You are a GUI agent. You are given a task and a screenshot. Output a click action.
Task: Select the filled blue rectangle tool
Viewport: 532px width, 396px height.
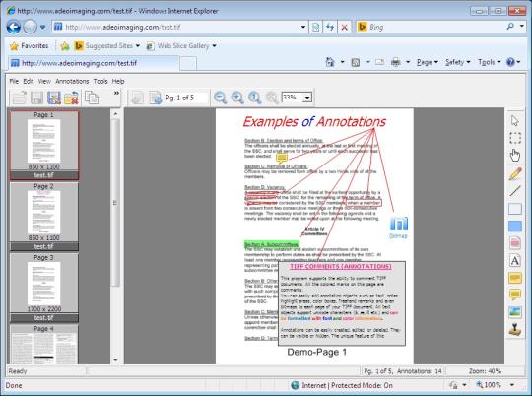(515, 226)
